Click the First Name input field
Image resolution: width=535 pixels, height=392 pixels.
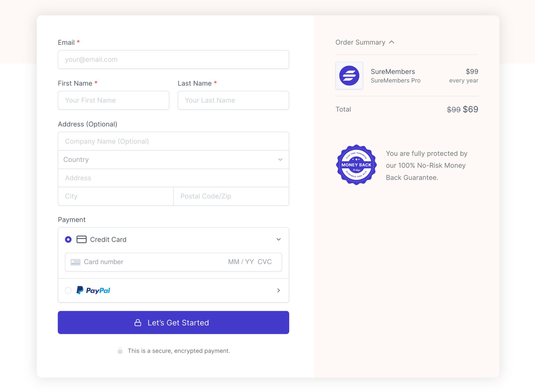point(113,100)
